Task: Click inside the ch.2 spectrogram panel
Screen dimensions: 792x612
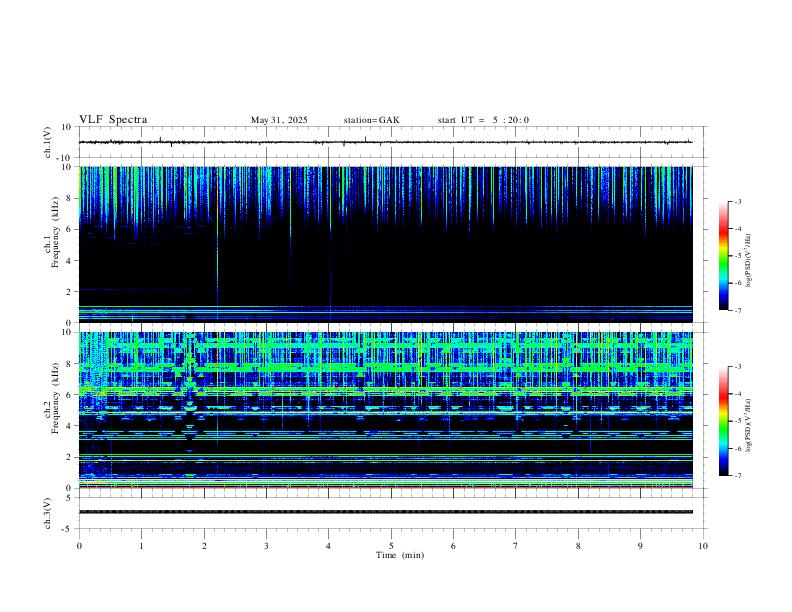Action: coord(385,410)
